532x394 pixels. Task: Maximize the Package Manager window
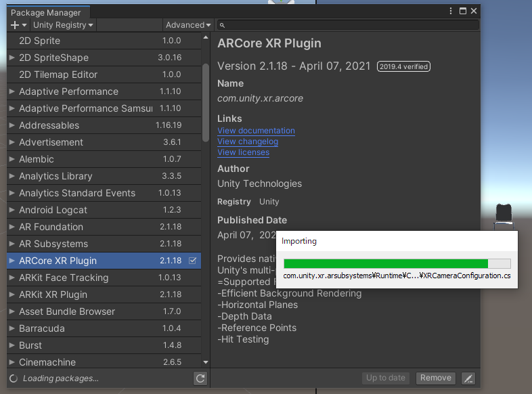coord(463,12)
